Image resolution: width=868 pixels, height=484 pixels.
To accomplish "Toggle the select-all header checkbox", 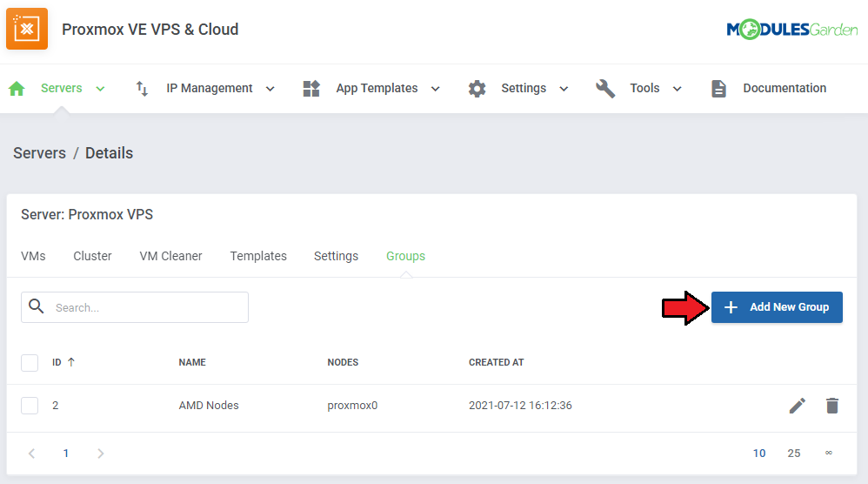I will point(30,363).
